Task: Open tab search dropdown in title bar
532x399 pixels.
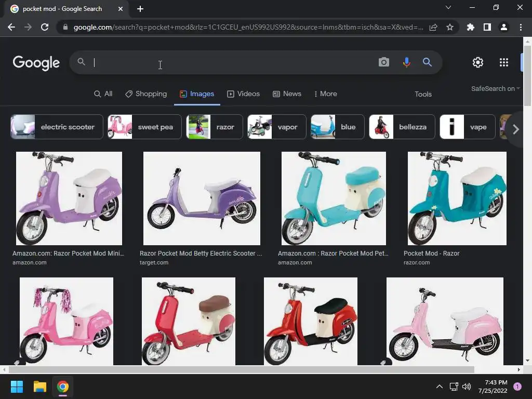Action: (448, 7)
